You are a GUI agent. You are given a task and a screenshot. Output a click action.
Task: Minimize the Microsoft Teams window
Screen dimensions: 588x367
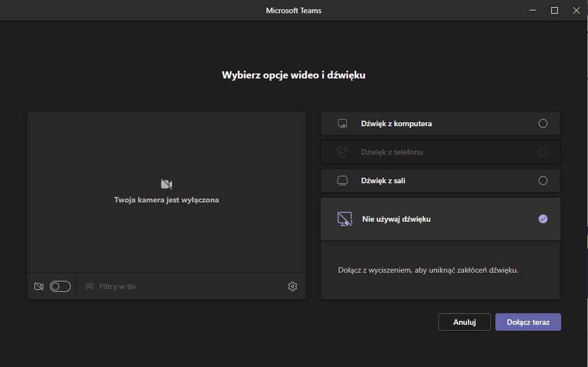(x=533, y=10)
